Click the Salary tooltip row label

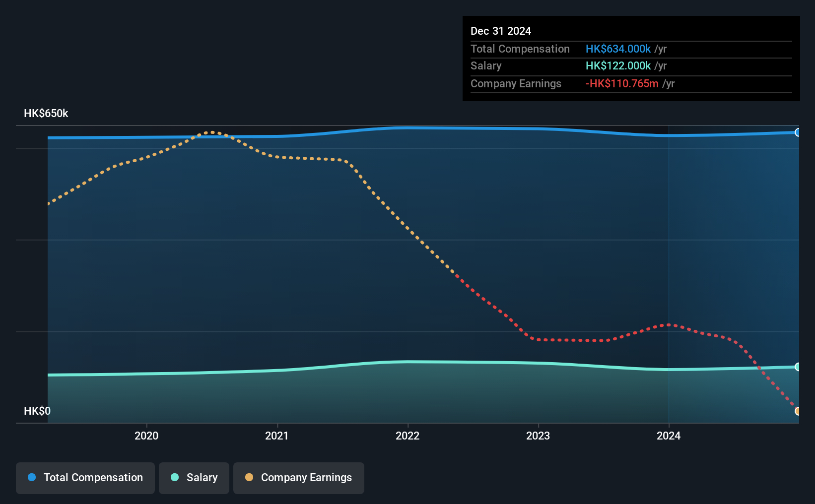pos(486,66)
